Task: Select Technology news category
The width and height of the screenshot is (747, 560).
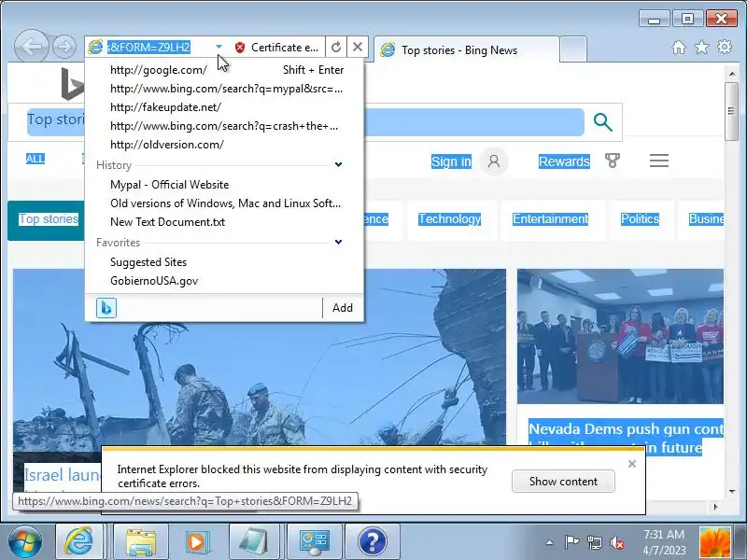Action: (x=449, y=219)
